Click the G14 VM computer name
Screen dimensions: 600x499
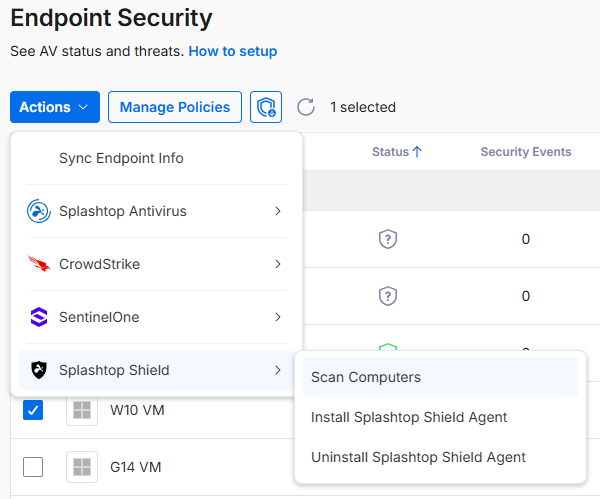136,467
